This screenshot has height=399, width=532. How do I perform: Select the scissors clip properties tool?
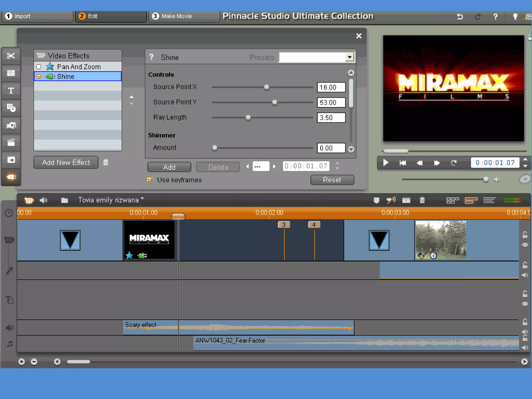11,56
